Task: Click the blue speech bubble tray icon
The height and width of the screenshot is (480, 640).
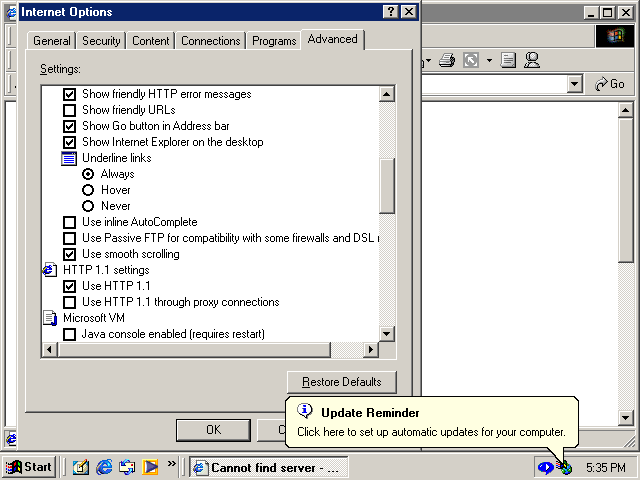Action: tap(546, 467)
